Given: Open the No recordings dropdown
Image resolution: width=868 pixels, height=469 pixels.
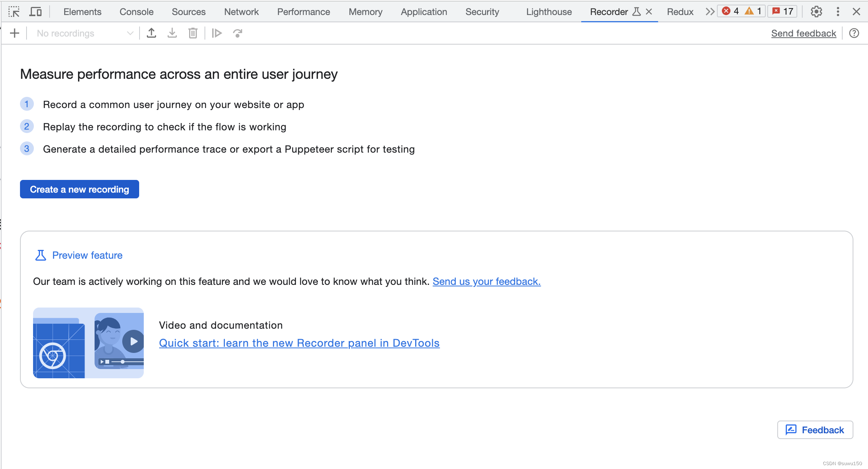Looking at the screenshot, I should pyautogui.click(x=85, y=33).
